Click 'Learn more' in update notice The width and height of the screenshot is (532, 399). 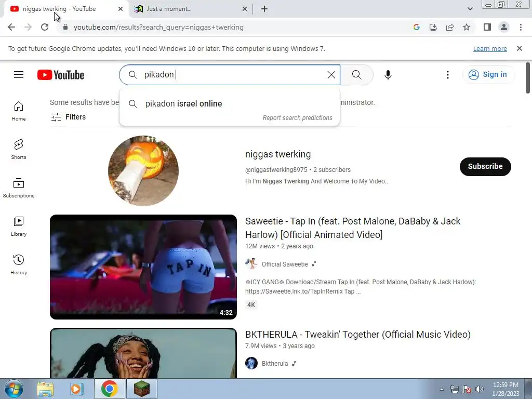[x=490, y=49]
